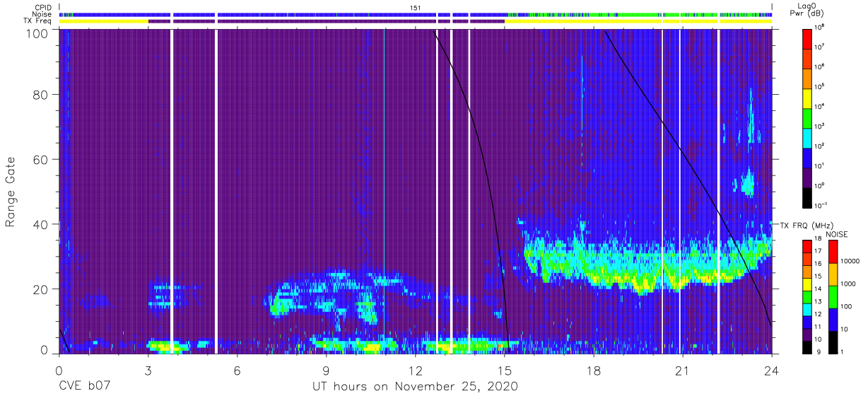868x401 pixels.
Task: Click the red top segment of the TX FRQ colorbar
Action: coord(807,246)
